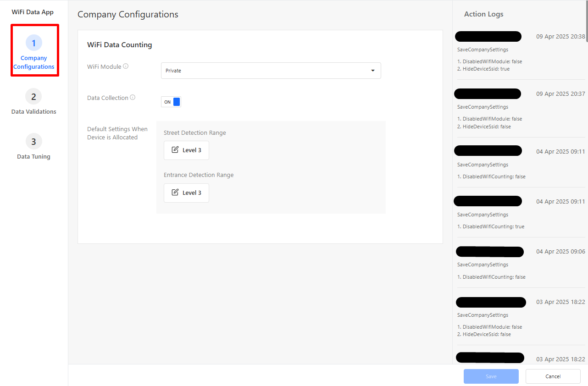Click the step 3 circle icon
The width and height of the screenshot is (588, 386).
tap(33, 142)
